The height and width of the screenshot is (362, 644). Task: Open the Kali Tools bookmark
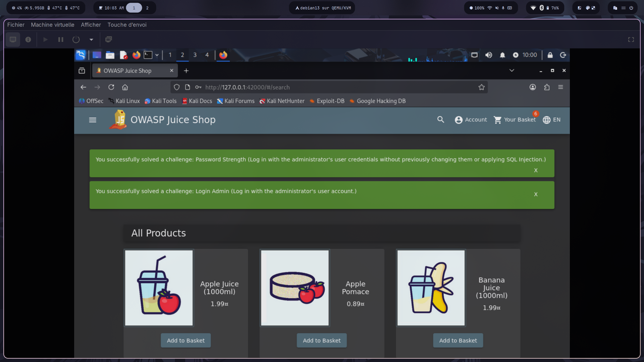point(160,101)
